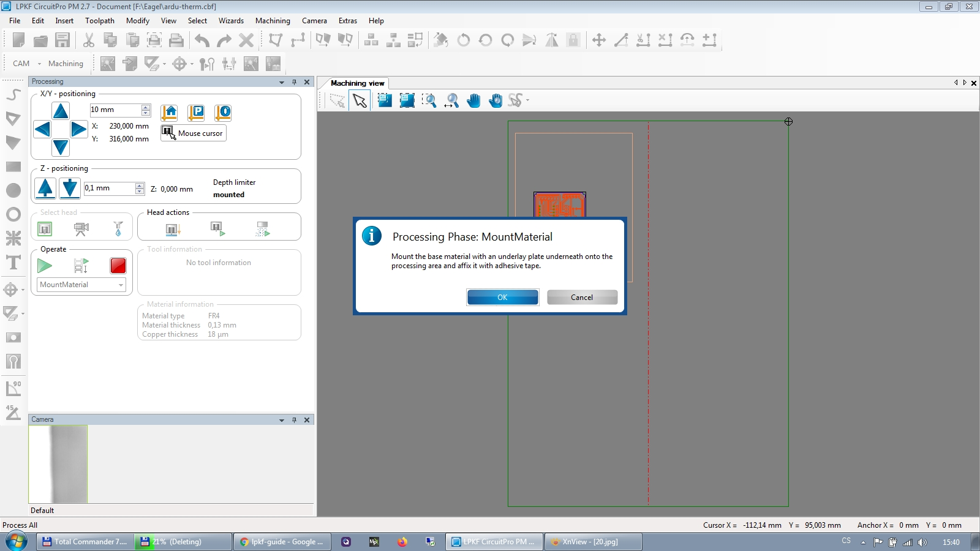
Task: Open Total Commander from taskbar
Action: point(85,542)
